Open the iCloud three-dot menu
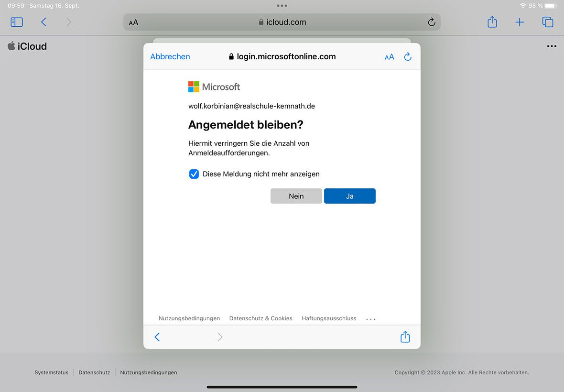This screenshot has height=392, width=564. pyautogui.click(x=552, y=46)
